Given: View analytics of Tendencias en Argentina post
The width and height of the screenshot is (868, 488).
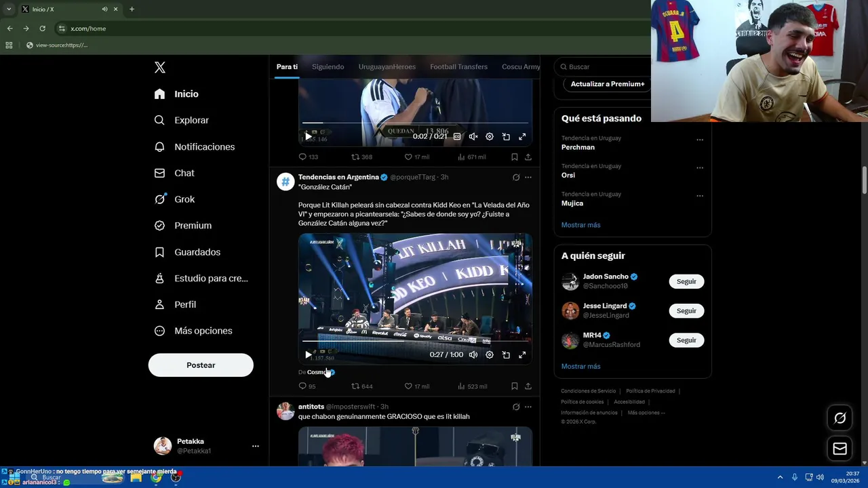Looking at the screenshot, I should 472,386.
